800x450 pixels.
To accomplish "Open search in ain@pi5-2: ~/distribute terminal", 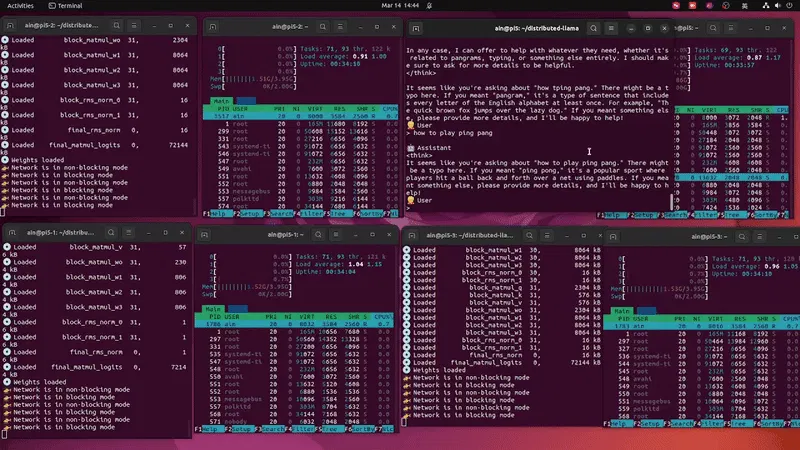I will click(117, 26).
